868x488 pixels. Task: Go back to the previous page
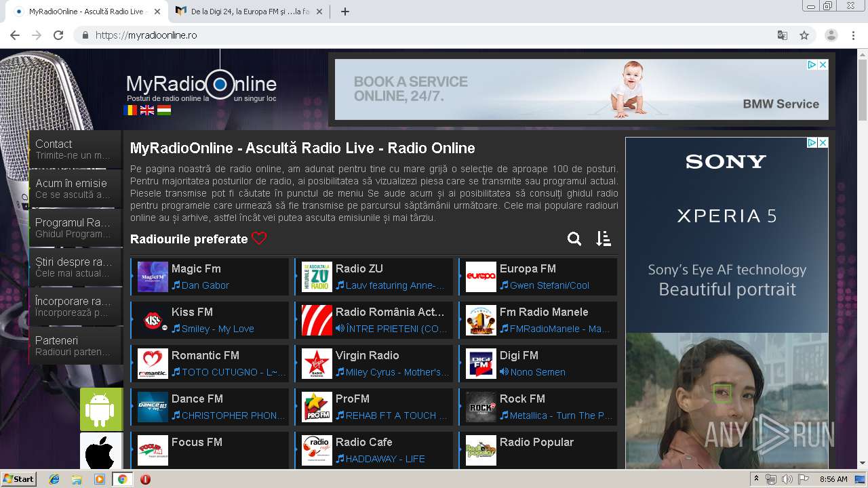pos(15,35)
